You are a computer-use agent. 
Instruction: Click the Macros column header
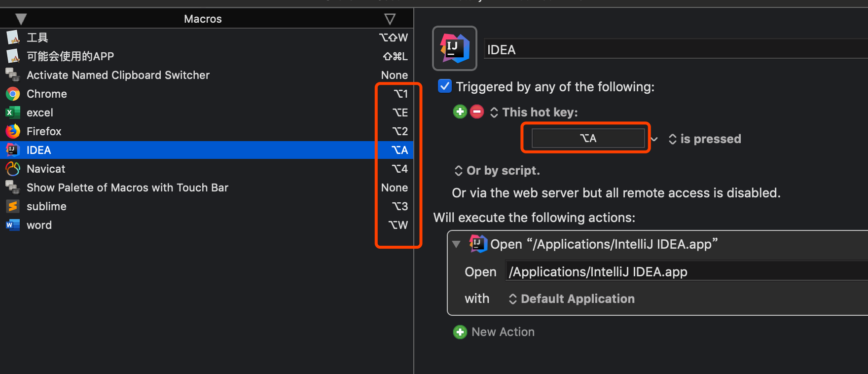click(203, 19)
